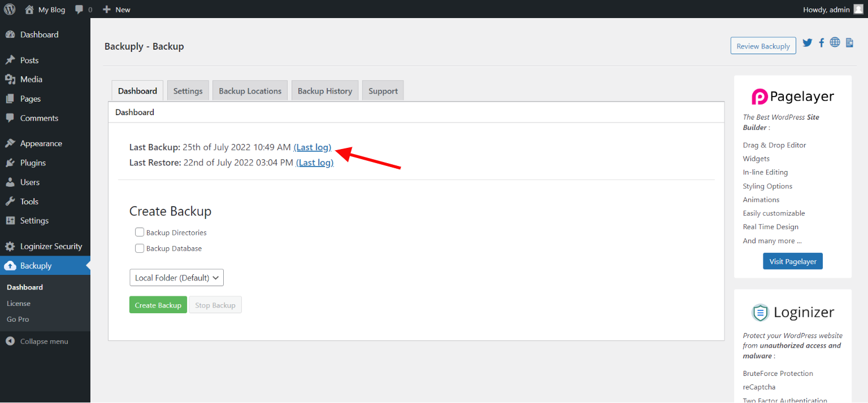The height and width of the screenshot is (403, 868).
Task: Open Go Pro in Backuply submenu
Action: 18,319
